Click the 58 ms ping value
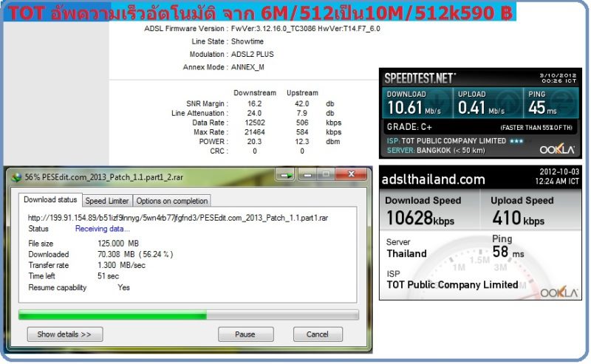Image resolution: width=591 pixels, height=364 pixels. [x=508, y=252]
